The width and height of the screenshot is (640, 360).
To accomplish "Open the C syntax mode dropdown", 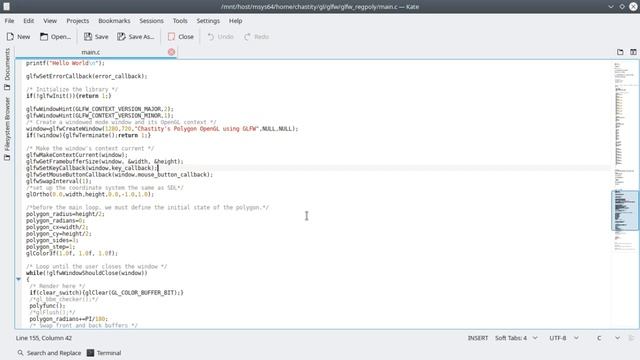I will pyautogui.click(x=608, y=338).
